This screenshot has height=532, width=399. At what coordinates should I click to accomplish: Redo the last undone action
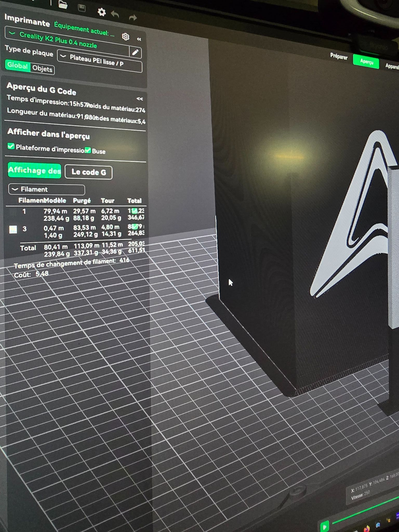[x=133, y=18]
